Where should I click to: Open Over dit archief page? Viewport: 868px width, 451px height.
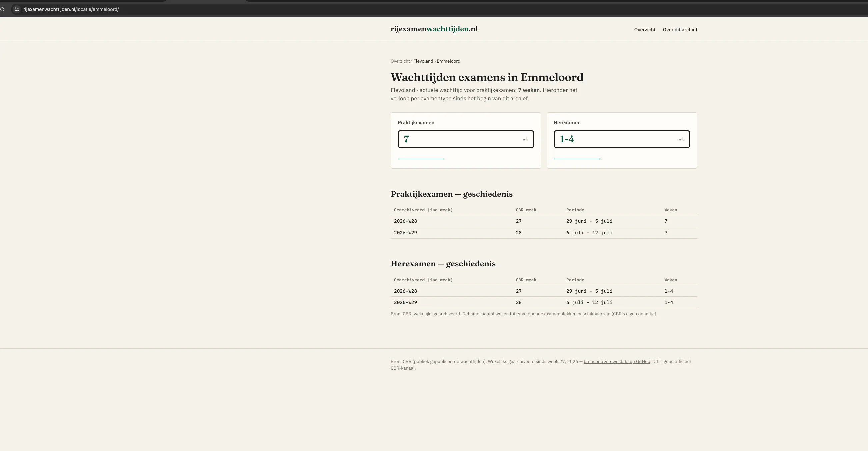coord(680,30)
